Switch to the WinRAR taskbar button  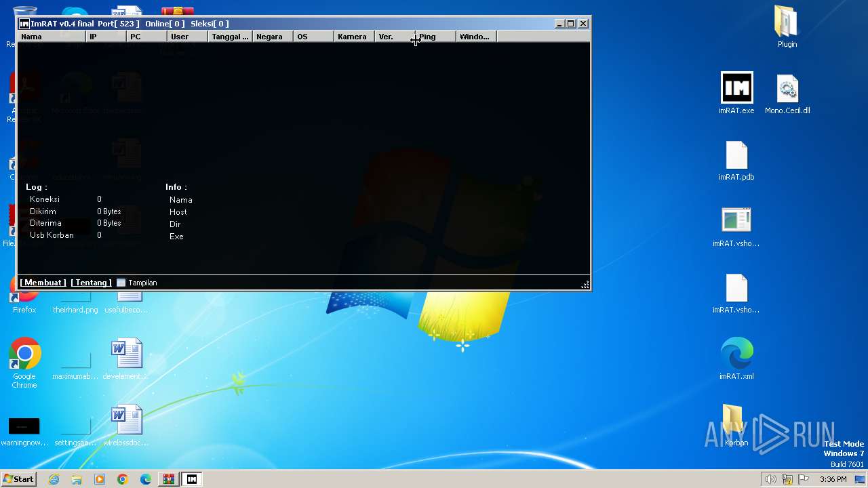click(168, 479)
